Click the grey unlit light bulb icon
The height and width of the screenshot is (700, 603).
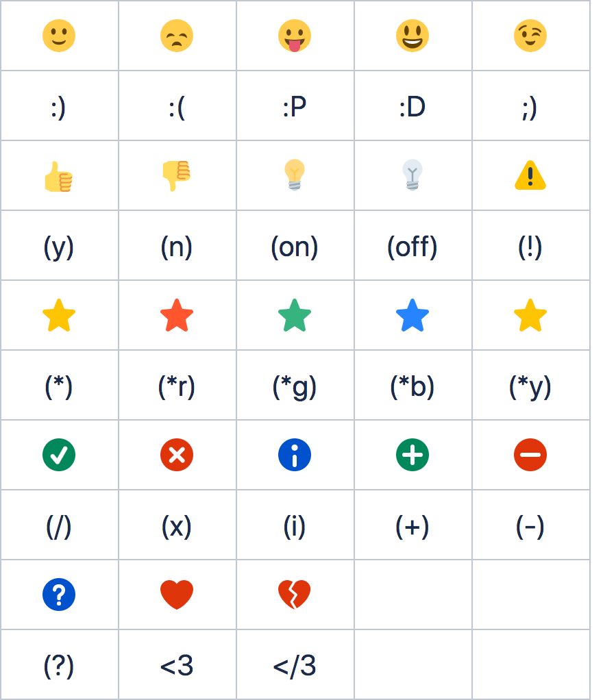pos(413,175)
